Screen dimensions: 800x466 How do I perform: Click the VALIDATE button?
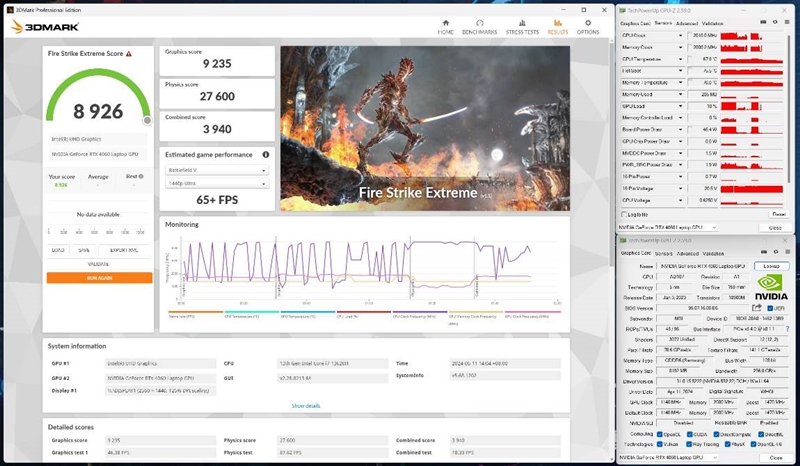98,264
